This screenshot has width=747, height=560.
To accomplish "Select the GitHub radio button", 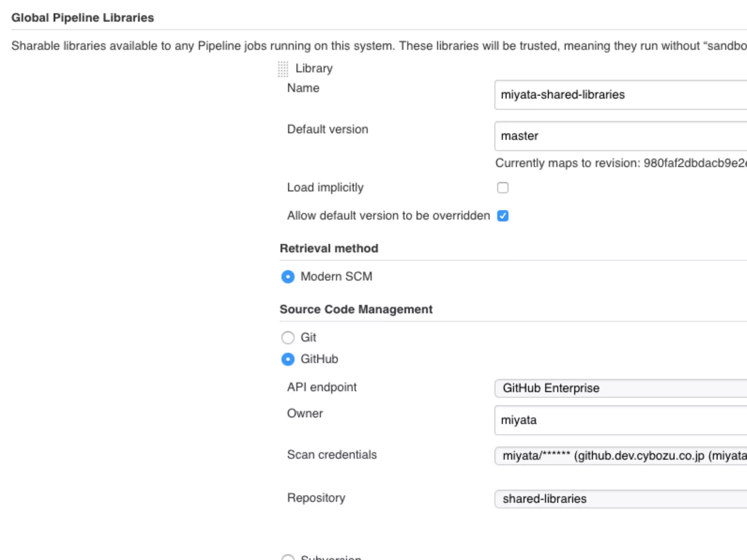I will click(288, 359).
